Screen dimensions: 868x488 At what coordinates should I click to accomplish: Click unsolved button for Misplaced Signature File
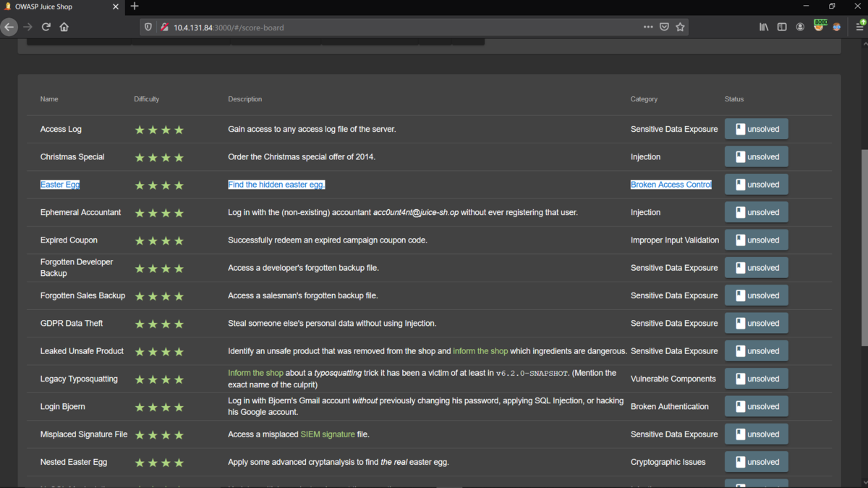756,434
